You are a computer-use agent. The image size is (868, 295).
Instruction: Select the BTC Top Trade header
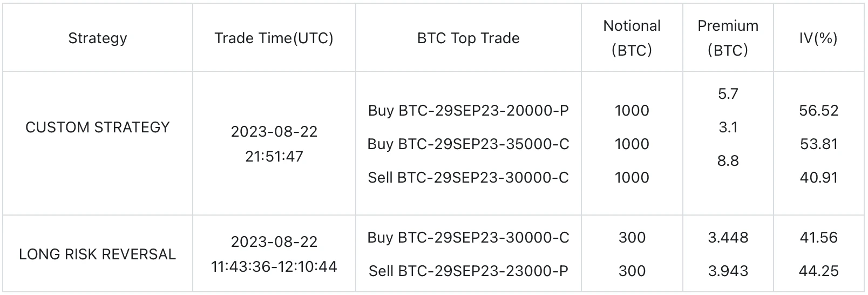click(x=469, y=38)
